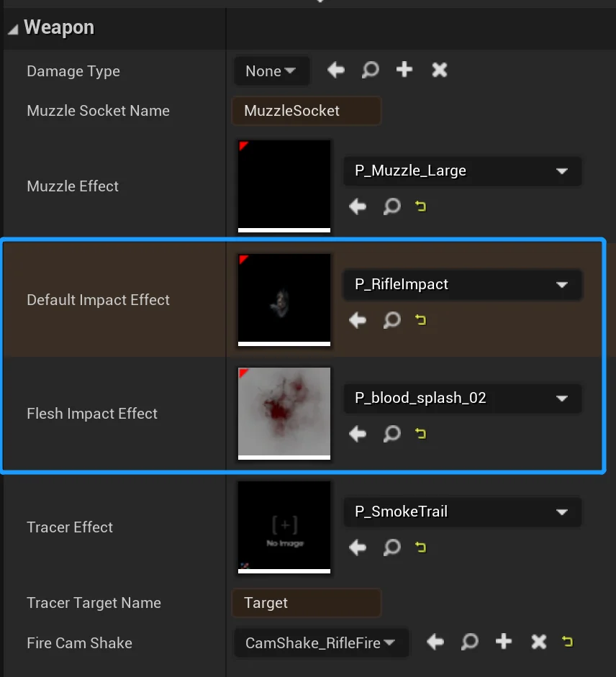The width and height of the screenshot is (616, 677).
Task: Clear Damage Type with X icon
Action: coord(439,70)
